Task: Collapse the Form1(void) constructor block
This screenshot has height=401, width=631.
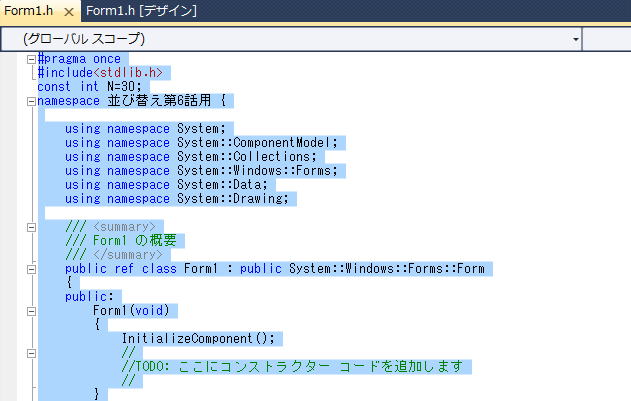Action: click(31, 311)
